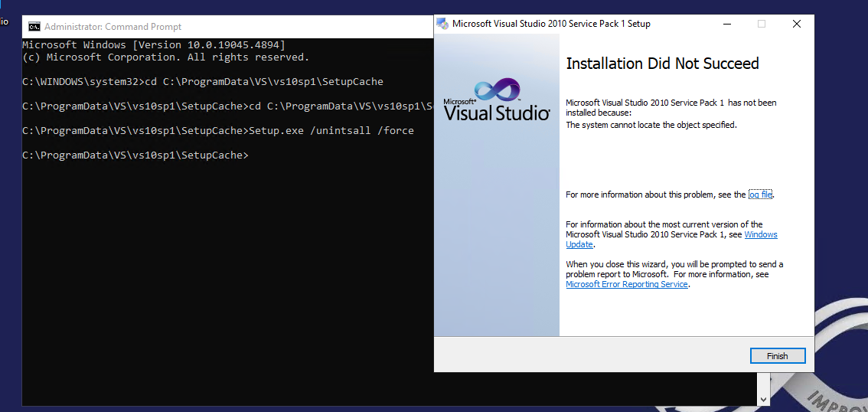Viewport: 868px width, 412px height.
Task: Close the Visual Studio Setup window
Action: [x=796, y=24]
